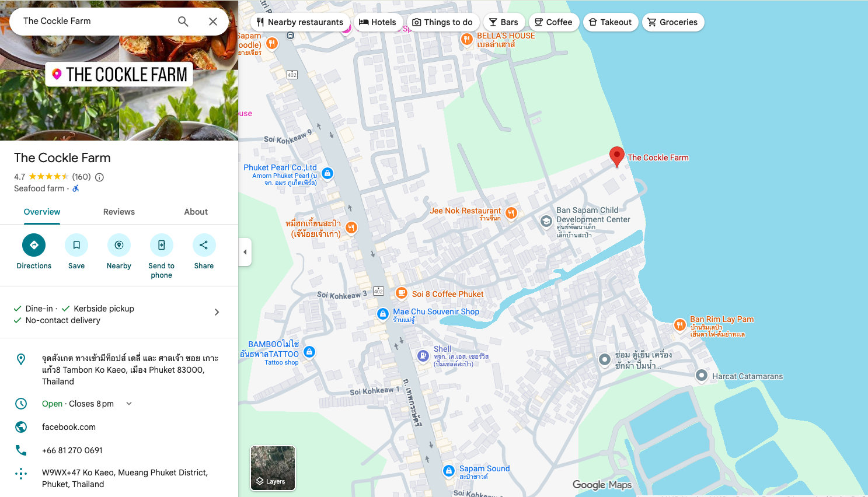Image resolution: width=868 pixels, height=497 pixels.
Task: Open the Reviews tab
Action: point(119,212)
